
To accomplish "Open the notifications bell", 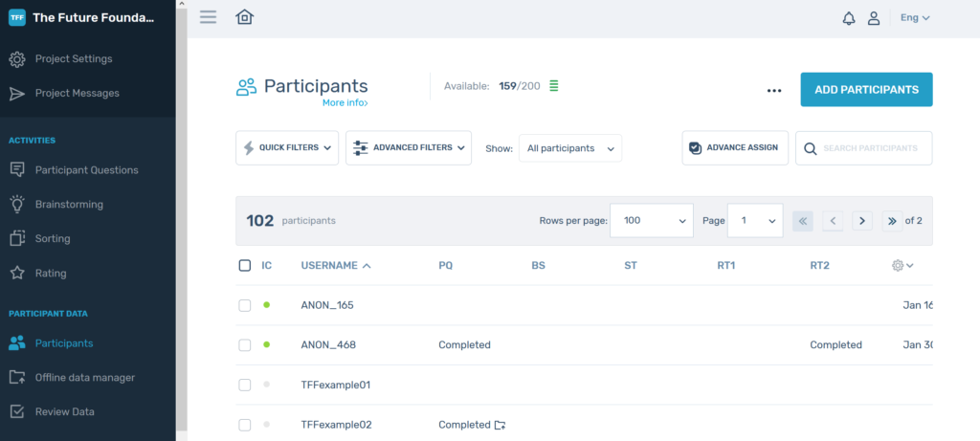I will 849,18.
